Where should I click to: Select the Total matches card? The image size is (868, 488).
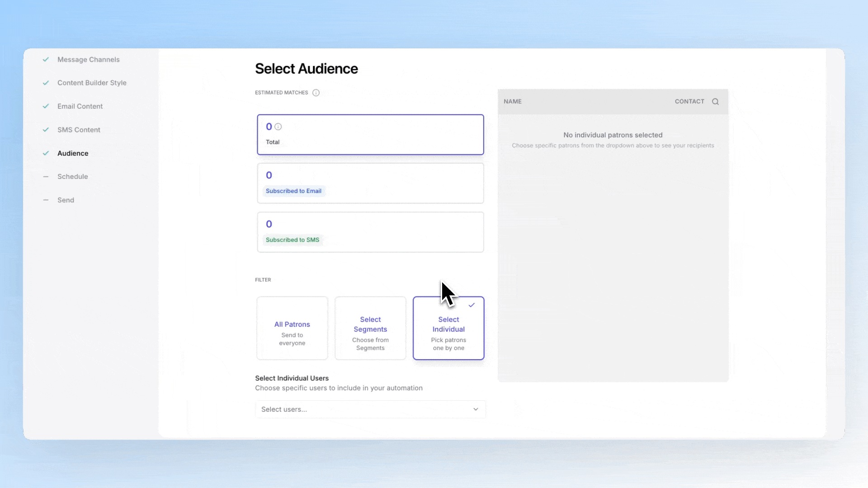[370, 135]
